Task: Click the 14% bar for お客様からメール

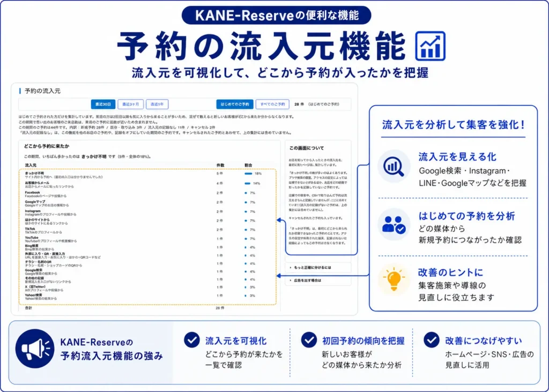Action: point(248,183)
